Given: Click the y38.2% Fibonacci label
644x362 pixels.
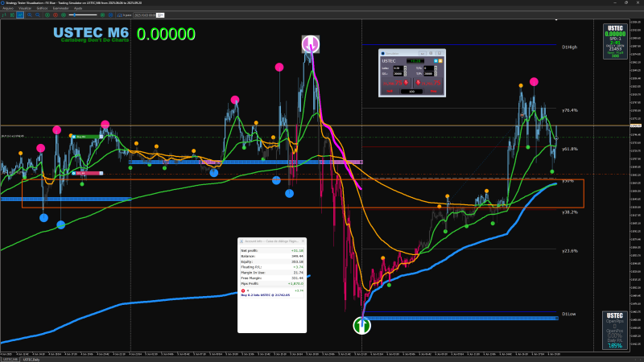Looking at the screenshot, I should [570, 212].
